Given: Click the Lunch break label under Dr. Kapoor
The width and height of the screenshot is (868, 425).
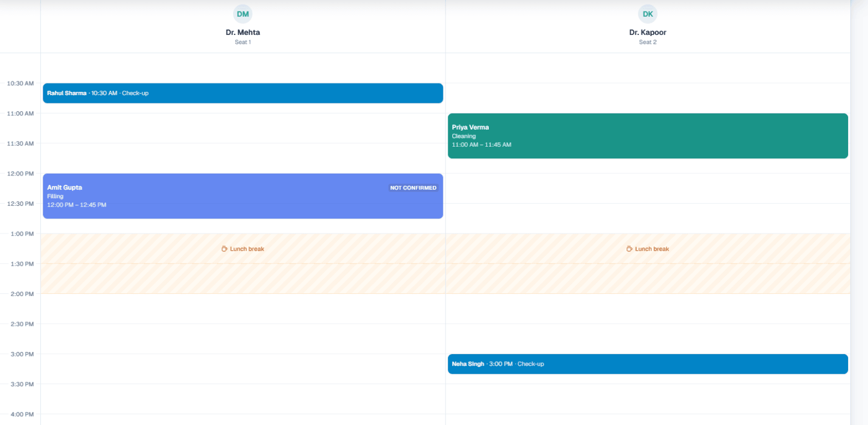Looking at the screenshot, I should [652, 249].
